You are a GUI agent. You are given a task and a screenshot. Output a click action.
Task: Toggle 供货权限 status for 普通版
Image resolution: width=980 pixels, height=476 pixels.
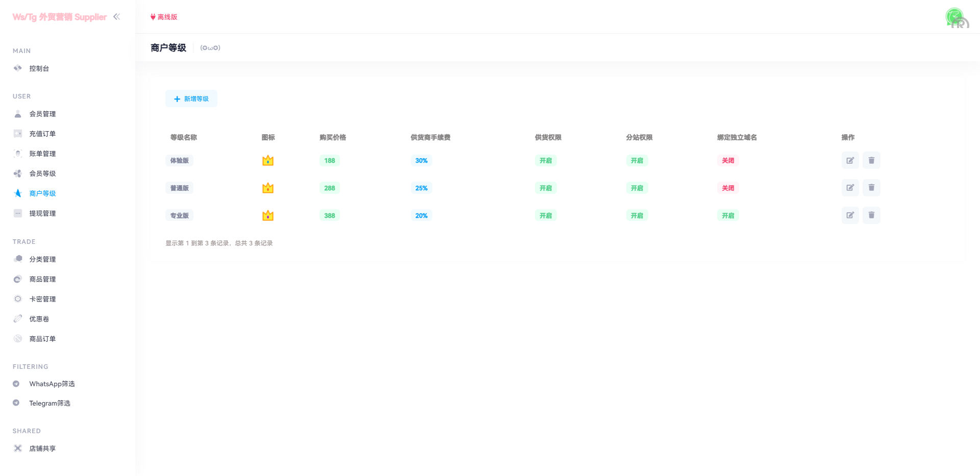(x=546, y=188)
